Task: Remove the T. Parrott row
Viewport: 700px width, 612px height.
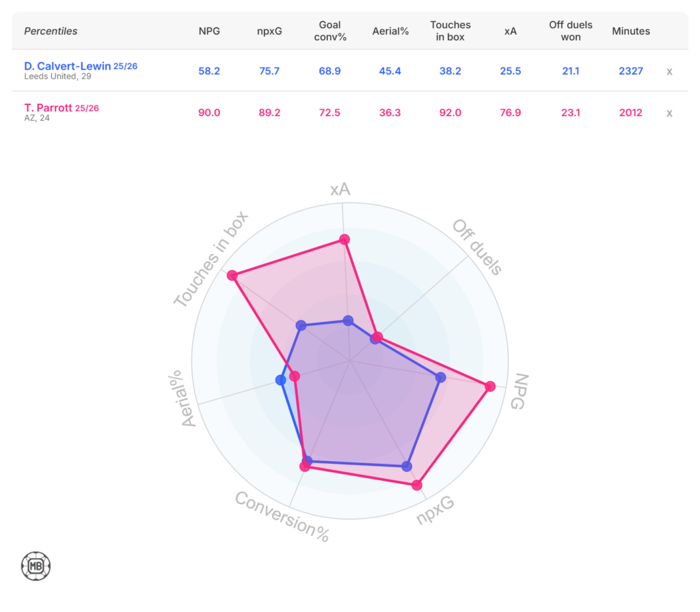Action: [x=669, y=113]
